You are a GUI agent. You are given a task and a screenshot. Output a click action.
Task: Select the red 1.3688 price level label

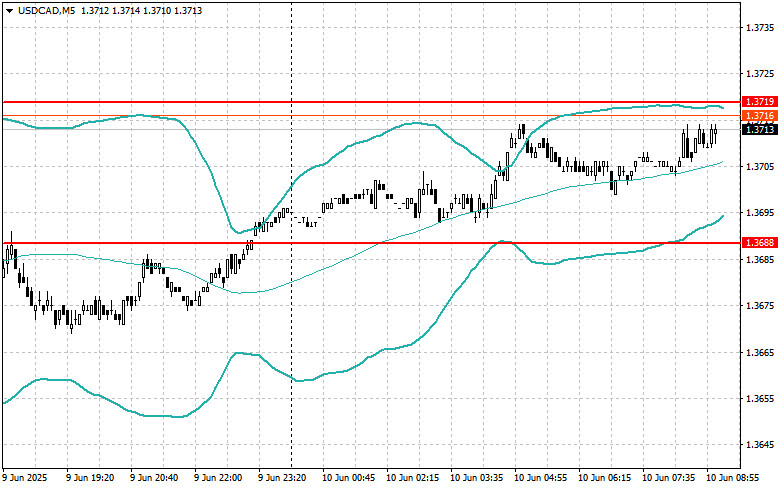tap(760, 243)
